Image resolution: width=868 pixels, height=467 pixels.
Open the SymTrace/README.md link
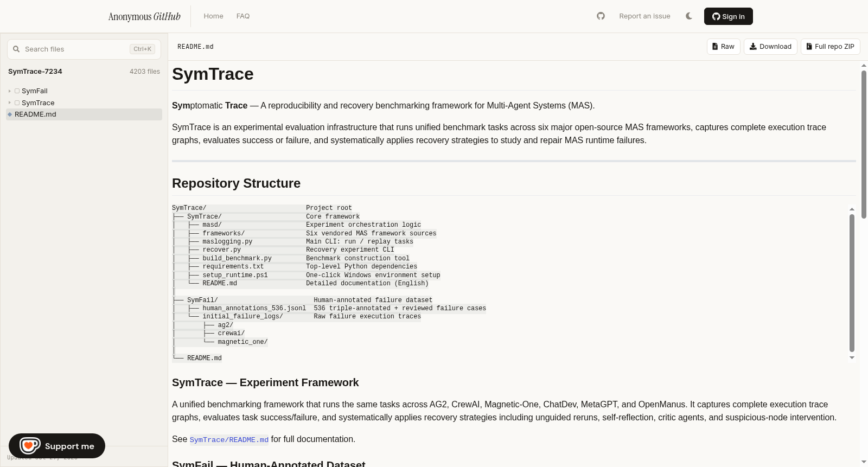pyautogui.click(x=229, y=440)
